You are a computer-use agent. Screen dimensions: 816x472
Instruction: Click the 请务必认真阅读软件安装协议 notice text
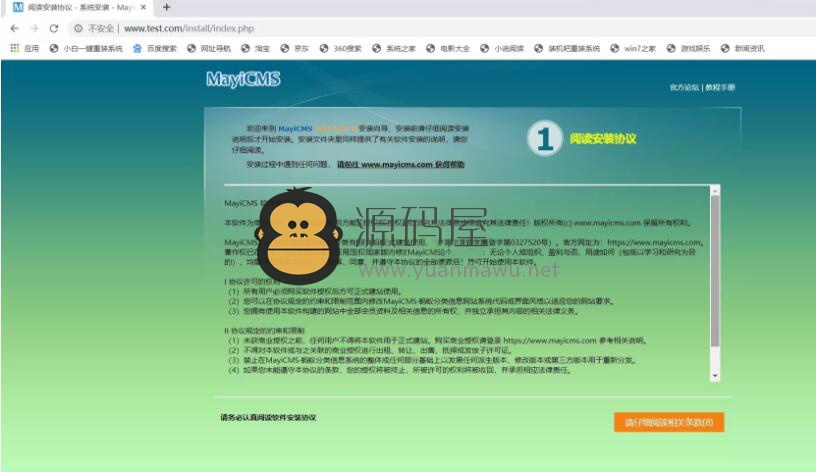pos(268,417)
